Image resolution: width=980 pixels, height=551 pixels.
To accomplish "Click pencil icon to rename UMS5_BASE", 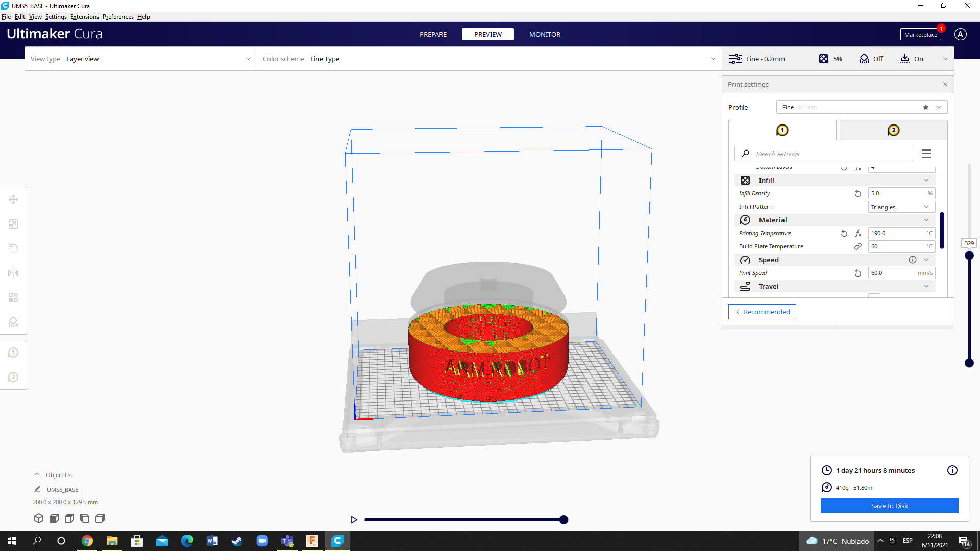I will [37, 489].
